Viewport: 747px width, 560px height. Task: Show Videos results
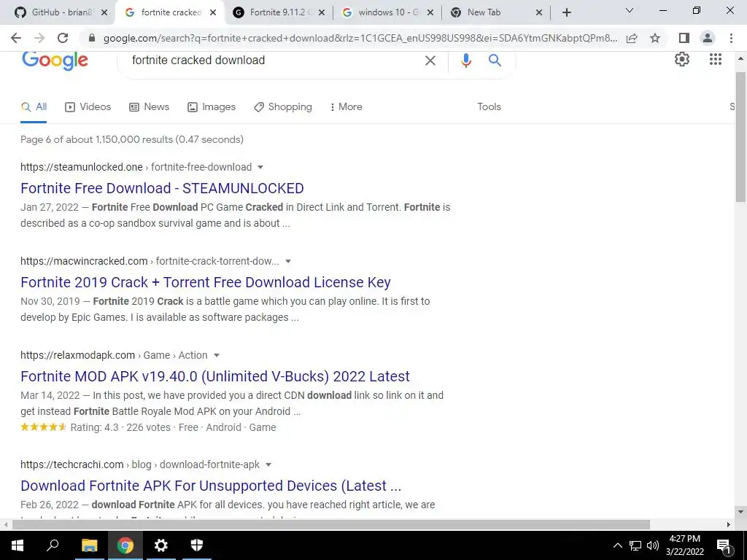pyautogui.click(x=88, y=107)
